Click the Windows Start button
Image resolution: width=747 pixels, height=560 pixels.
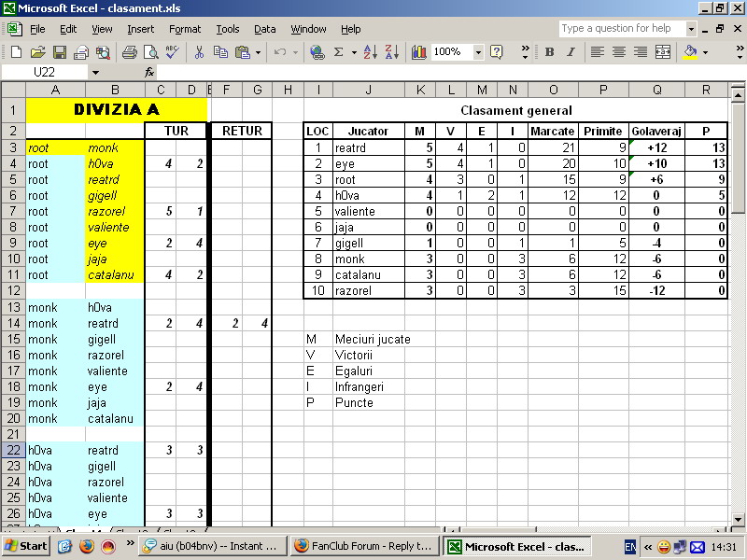[26, 546]
